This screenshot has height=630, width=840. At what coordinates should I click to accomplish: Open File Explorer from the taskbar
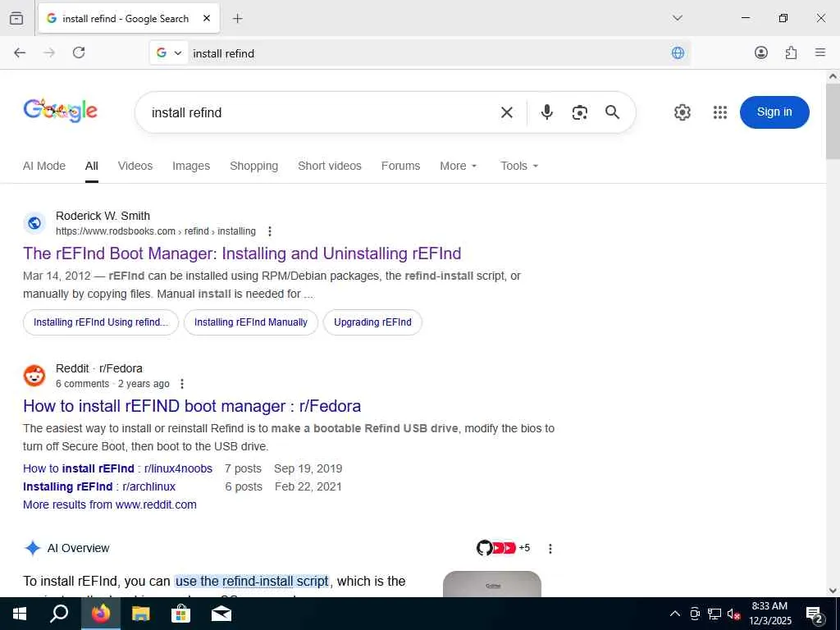(x=141, y=614)
